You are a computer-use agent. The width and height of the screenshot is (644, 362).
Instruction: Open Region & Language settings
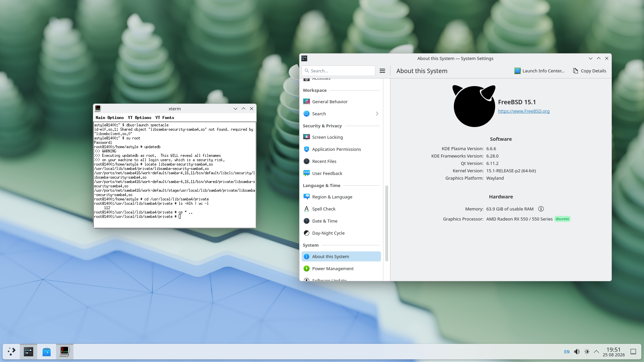click(341, 197)
